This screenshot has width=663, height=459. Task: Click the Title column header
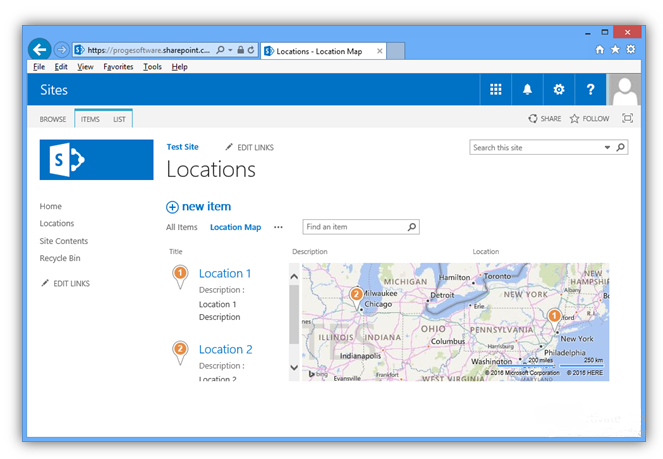tap(176, 251)
